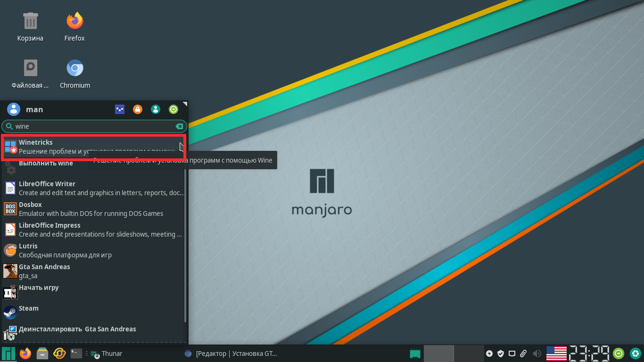Start Gta San Andreas gta_sa entry
This screenshot has width=644, height=362.
tap(93, 271)
